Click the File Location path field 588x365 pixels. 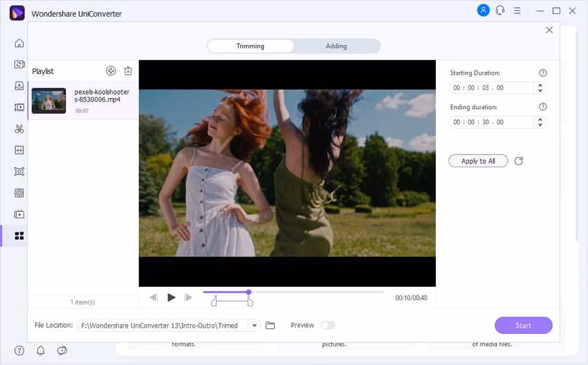[163, 326]
